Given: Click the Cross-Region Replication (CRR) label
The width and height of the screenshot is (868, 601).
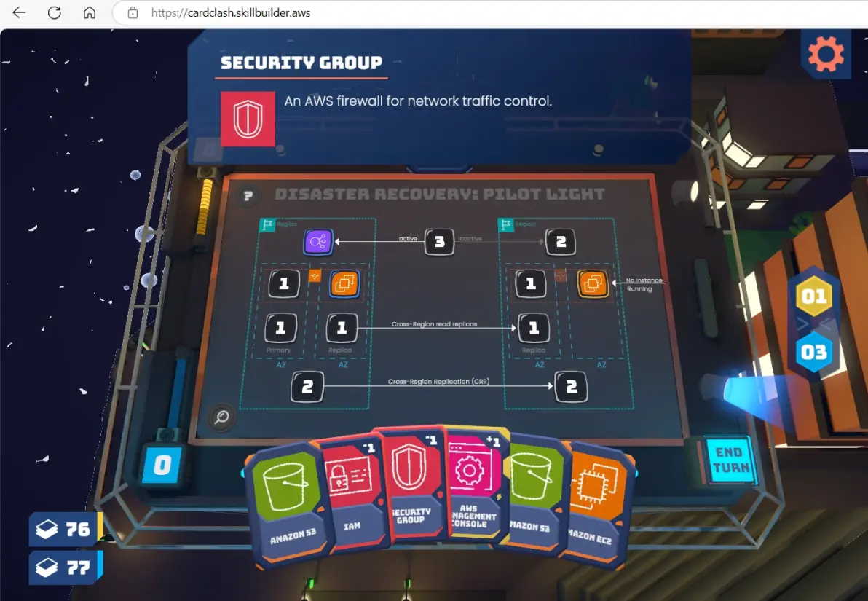Looking at the screenshot, I should pos(438,382).
